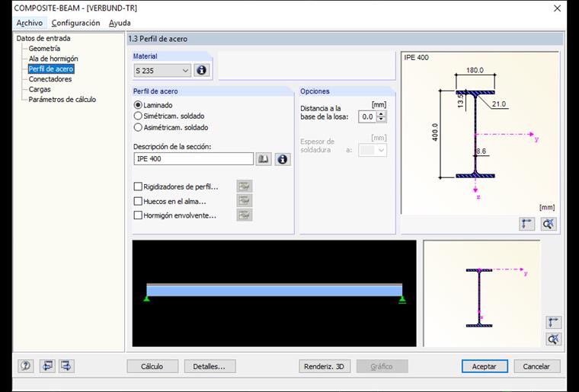
Task: Open Detalles... dialog
Action: click(x=210, y=366)
